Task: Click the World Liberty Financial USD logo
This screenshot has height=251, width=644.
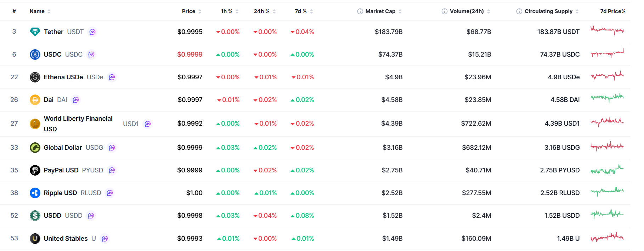Action: tap(35, 124)
